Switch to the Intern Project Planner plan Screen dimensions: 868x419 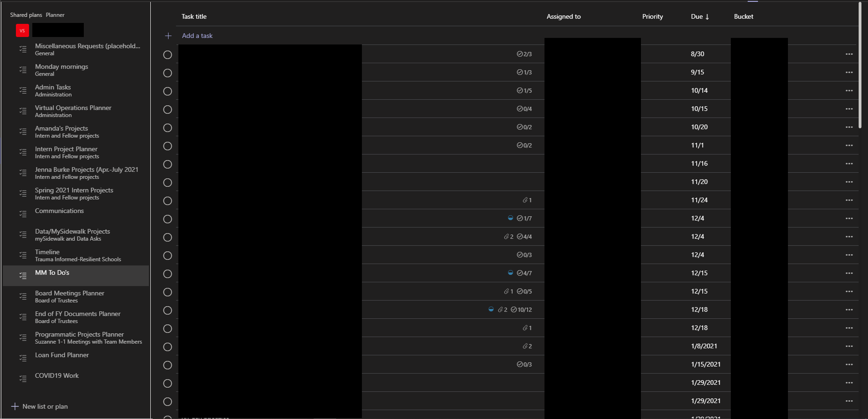[x=76, y=152]
